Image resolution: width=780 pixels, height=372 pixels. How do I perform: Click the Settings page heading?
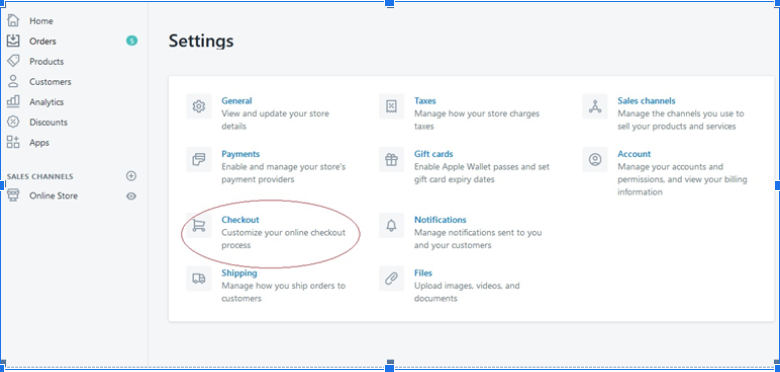201,41
